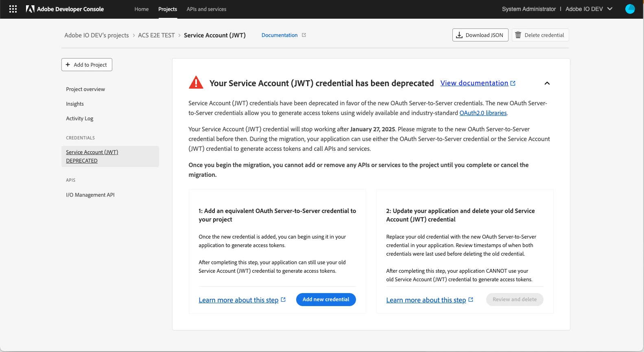
Task: Click the download icon in Download JSON
Action: pos(459,35)
